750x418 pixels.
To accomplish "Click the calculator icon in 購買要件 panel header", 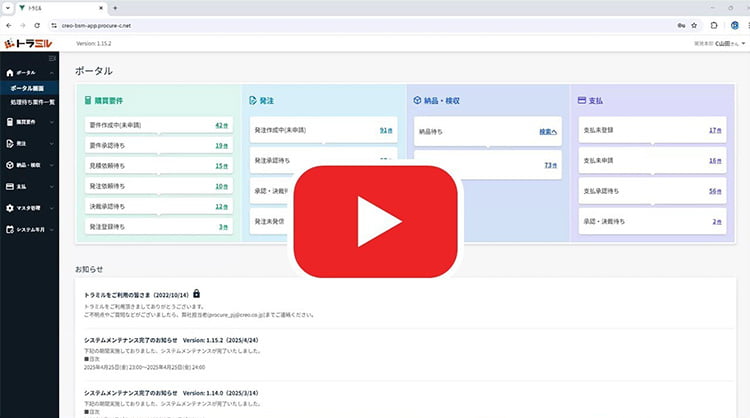I will tap(88, 100).
